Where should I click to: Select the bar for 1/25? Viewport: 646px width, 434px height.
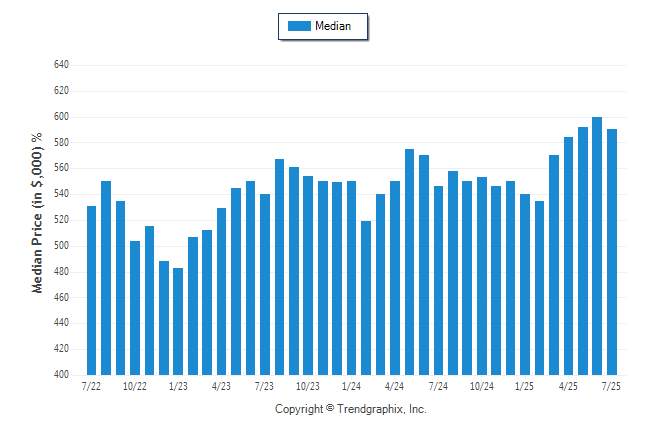(x=525, y=284)
